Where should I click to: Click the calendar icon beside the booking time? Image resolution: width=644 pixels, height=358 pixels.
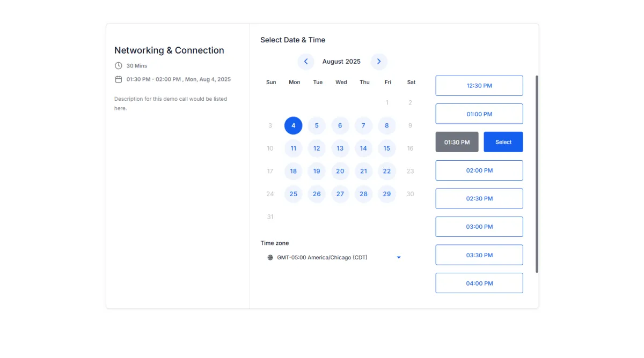point(119,79)
